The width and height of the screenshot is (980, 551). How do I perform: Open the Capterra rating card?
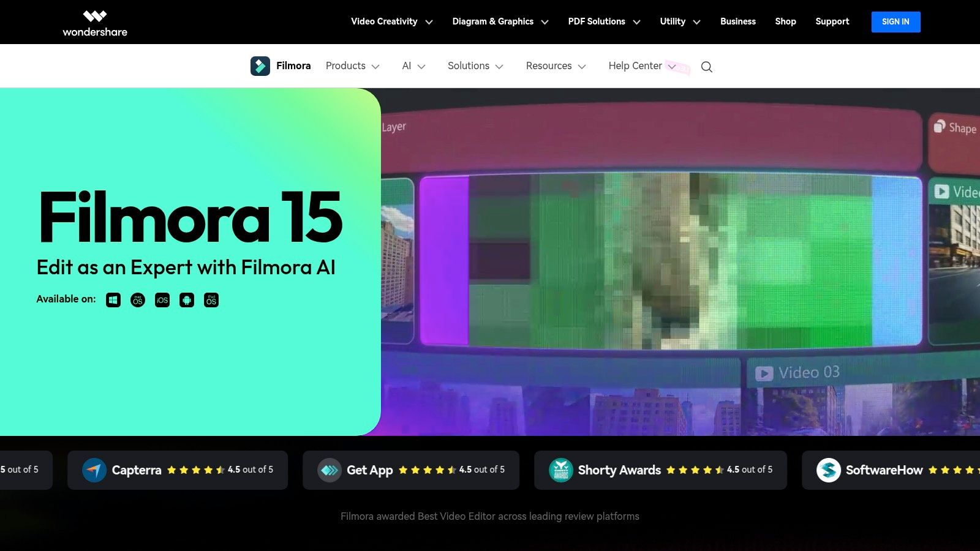(x=178, y=470)
